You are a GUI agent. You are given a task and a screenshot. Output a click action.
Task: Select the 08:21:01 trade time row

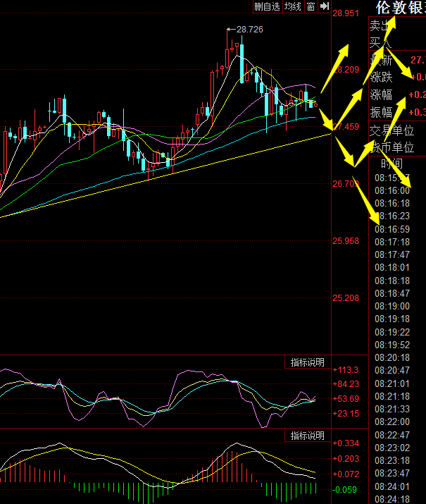point(392,383)
